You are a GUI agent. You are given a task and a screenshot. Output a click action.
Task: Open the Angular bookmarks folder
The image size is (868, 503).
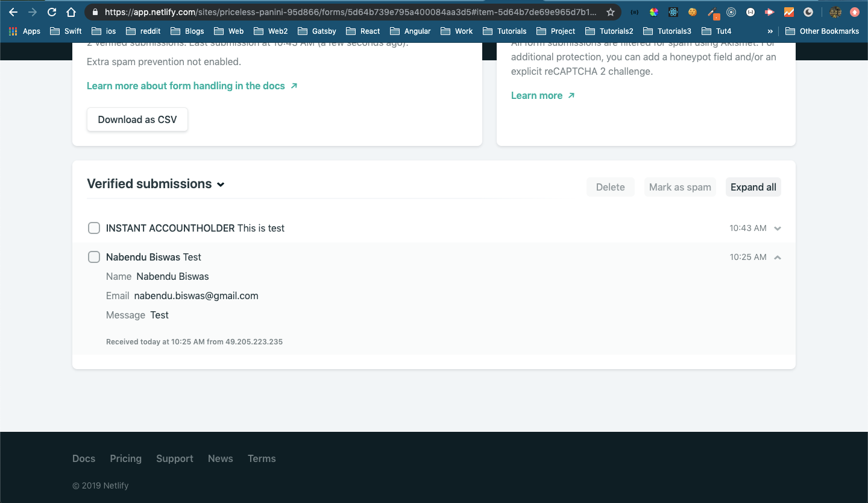pos(410,31)
